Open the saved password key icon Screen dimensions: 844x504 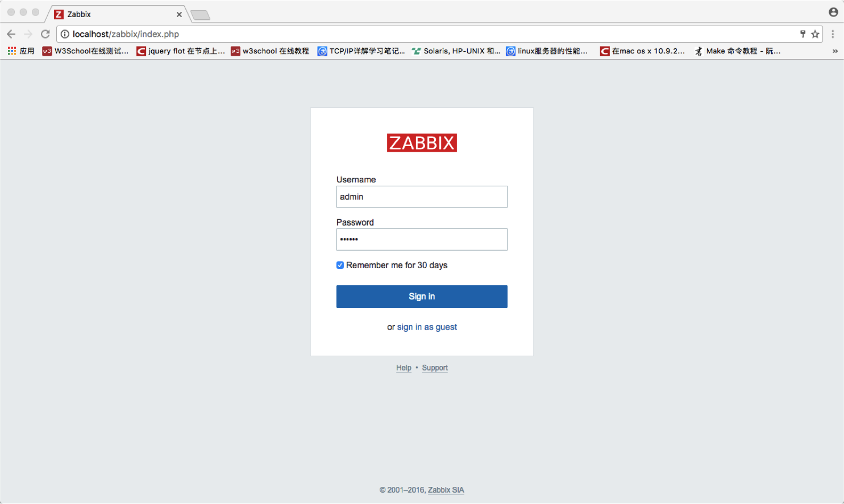point(803,34)
